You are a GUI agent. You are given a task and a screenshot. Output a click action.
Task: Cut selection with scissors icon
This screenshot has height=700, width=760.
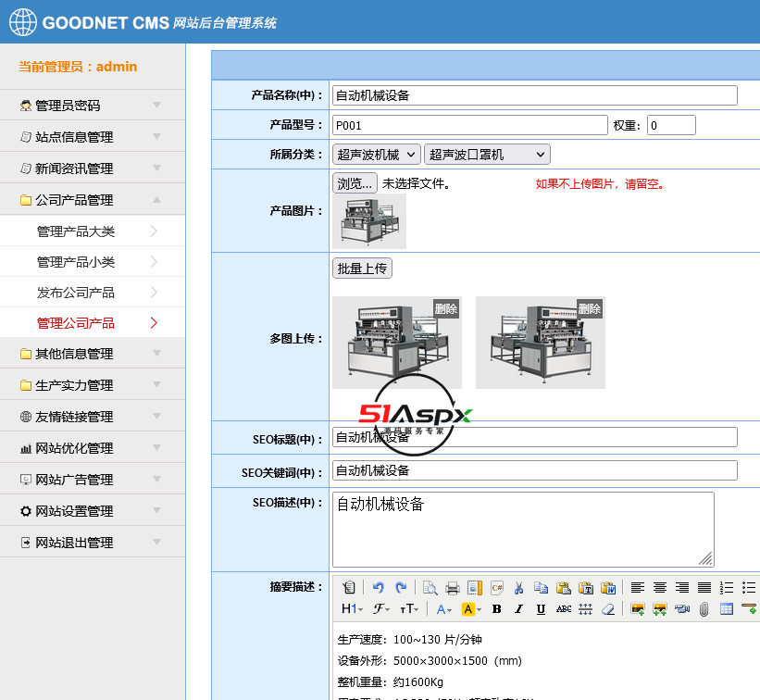(518, 588)
